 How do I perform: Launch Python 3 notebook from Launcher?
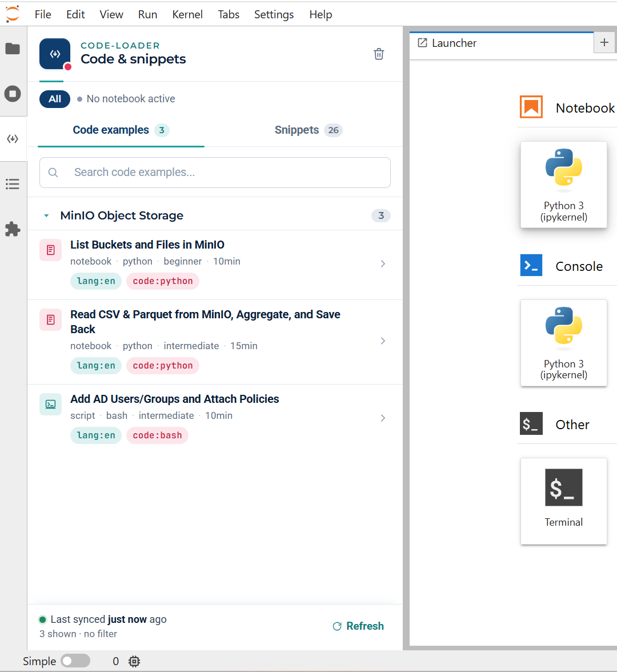[563, 185]
